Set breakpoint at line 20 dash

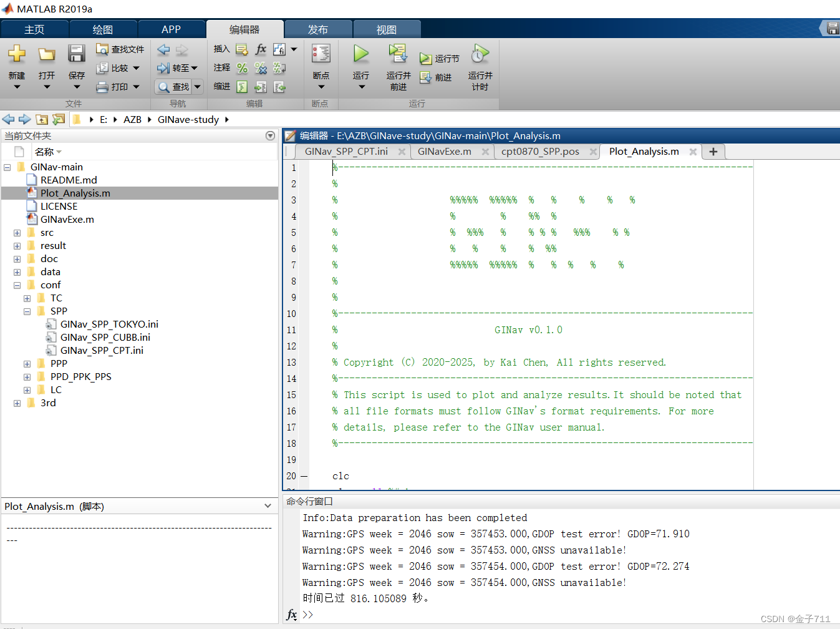point(304,476)
